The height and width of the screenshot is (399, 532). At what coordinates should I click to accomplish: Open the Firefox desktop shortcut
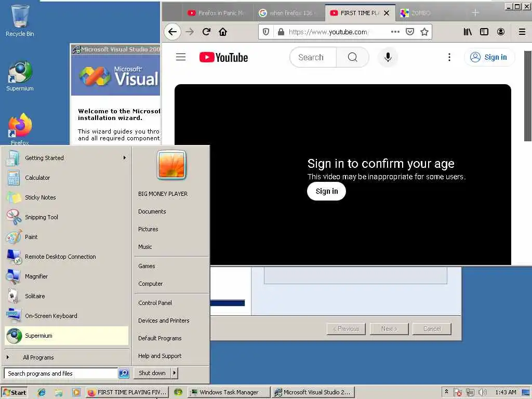[20, 129]
